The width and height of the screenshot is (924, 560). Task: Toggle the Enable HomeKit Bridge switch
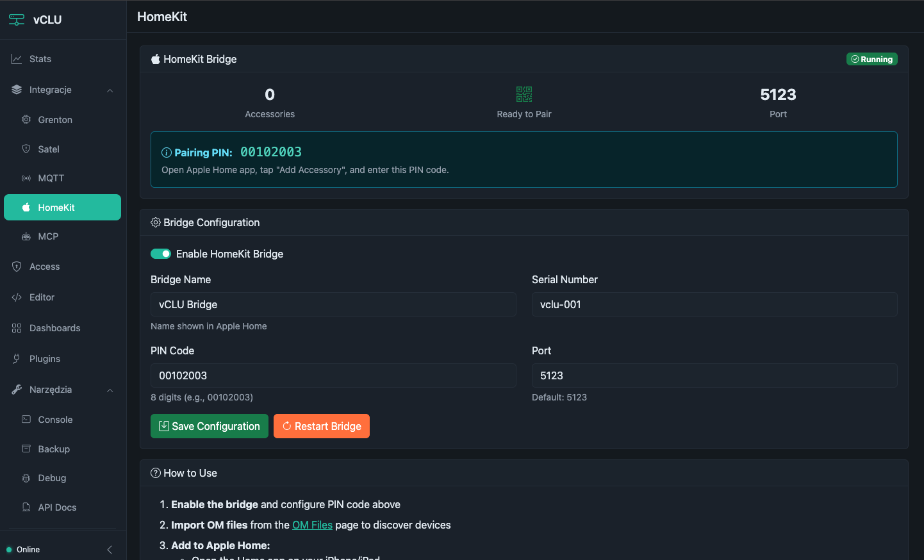[161, 254]
